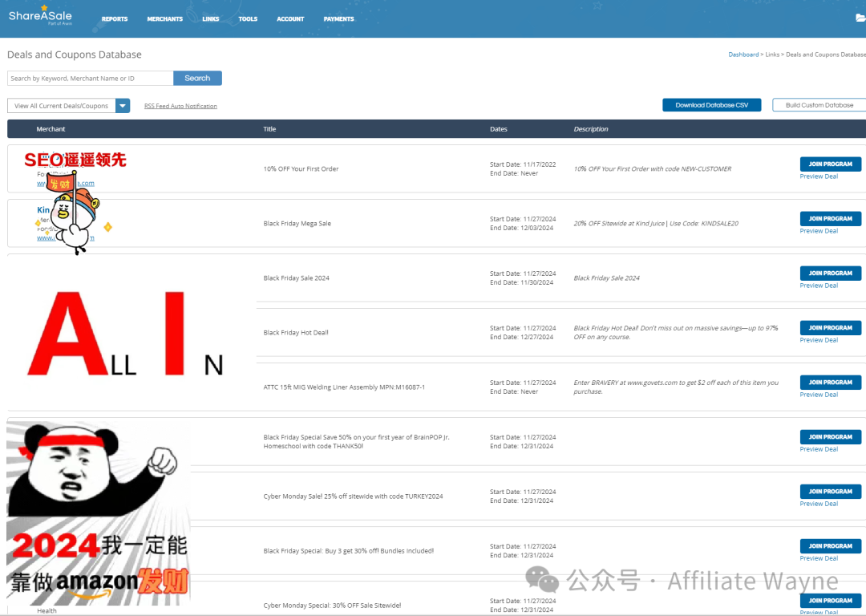The height and width of the screenshot is (616, 866).
Task: Join program for Black Friday Mega Sale
Action: (x=830, y=219)
